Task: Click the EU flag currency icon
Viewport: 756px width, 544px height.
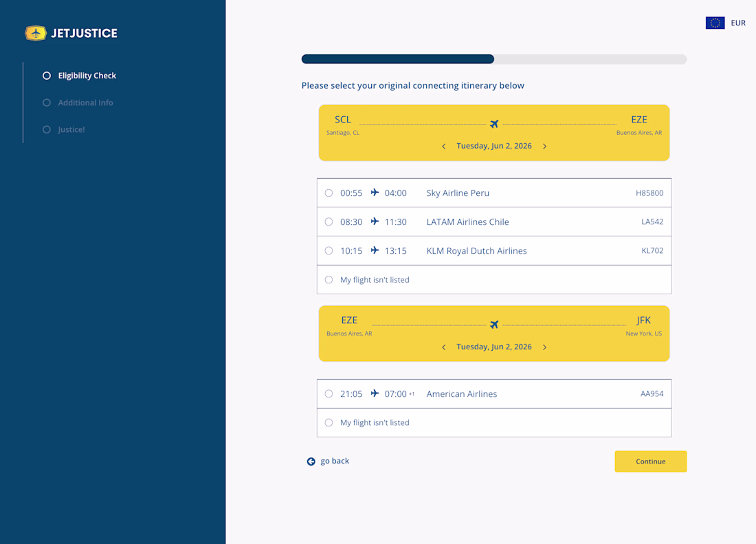Action: 715,23
